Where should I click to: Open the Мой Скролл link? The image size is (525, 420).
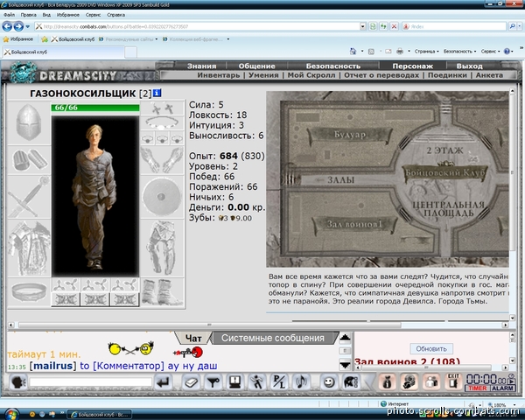tap(311, 75)
